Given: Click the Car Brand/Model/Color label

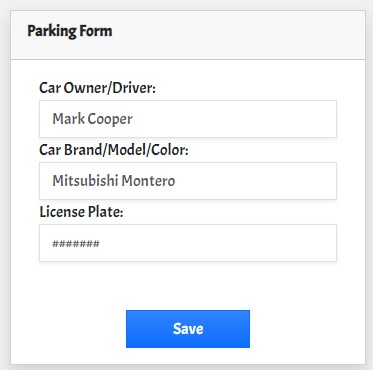Looking at the screenshot, I should 114,150.
